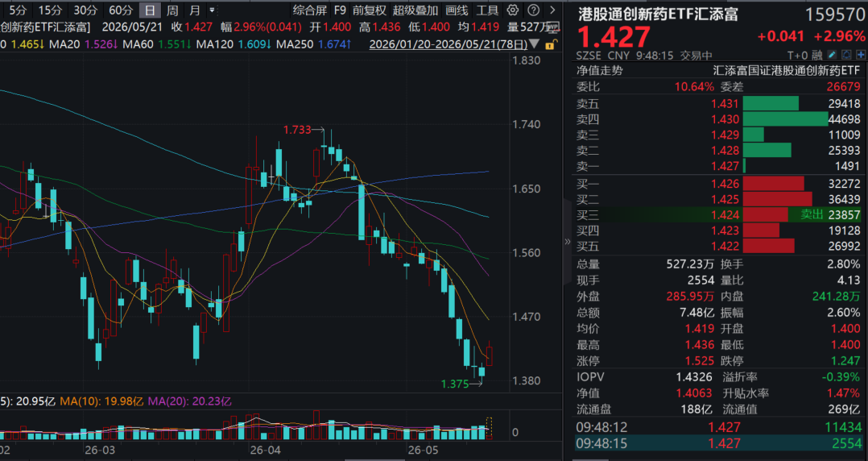This screenshot has width=868, height=461.
Task: Click the 卖出 button in the 买三 row
Action: [x=812, y=214]
